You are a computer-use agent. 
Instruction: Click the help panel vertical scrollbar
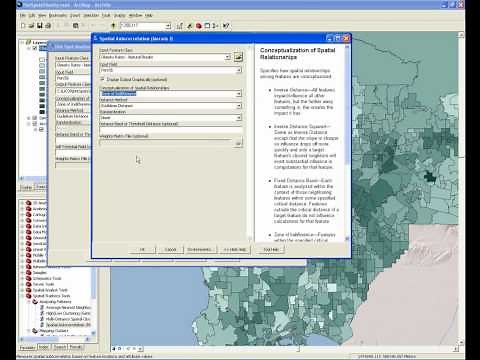click(347, 142)
